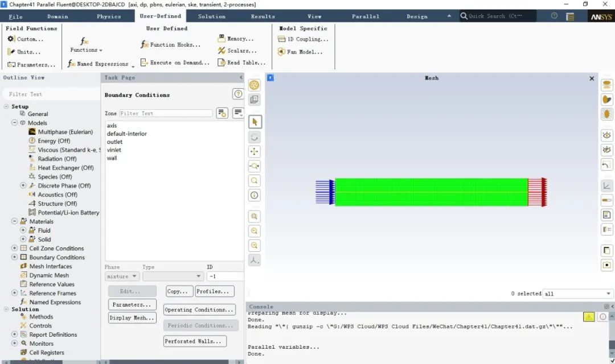Hide selected surfaces with crossed-eye icon
The width and height of the screenshot is (615, 364).
point(607,150)
